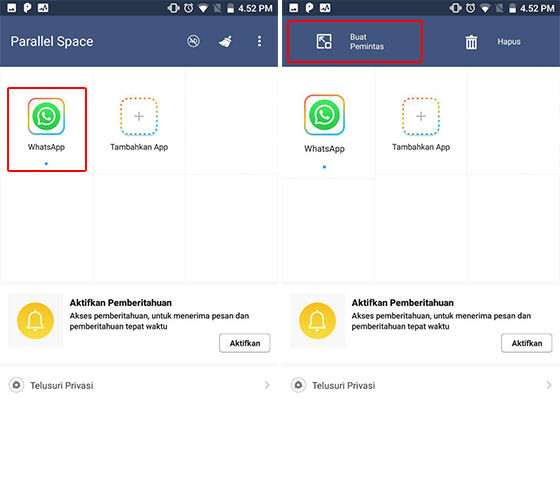Open Telusuri Privasi row in left screen
The width and height of the screenshot is (560, 494).
(139, 385)
